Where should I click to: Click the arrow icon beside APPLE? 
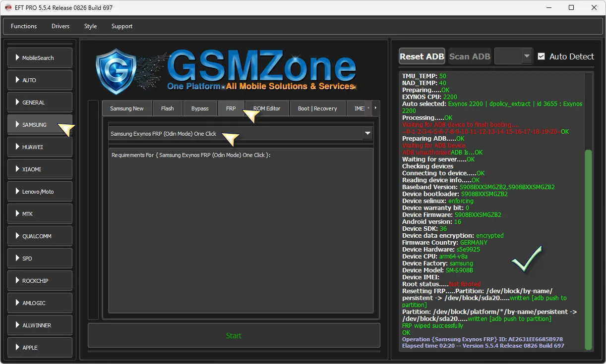point(17,348)
